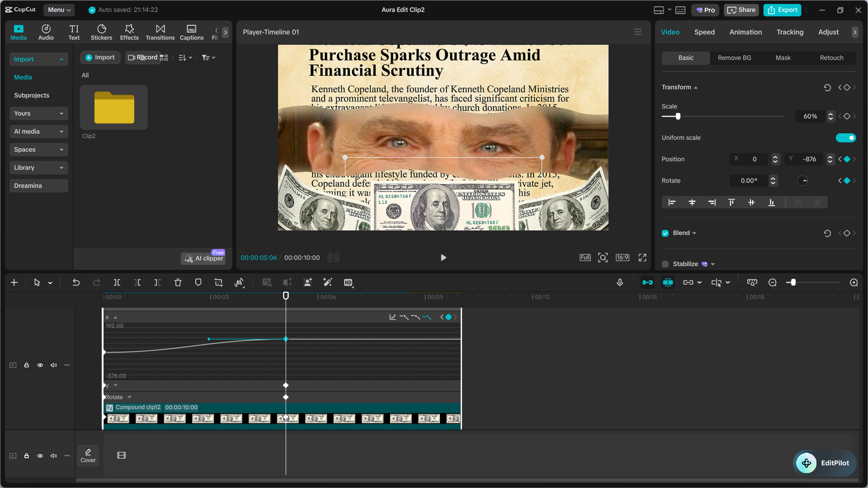Zoom out the timeline with minus icon
Viewport: 868px width, 488px height.
(773, 282)
